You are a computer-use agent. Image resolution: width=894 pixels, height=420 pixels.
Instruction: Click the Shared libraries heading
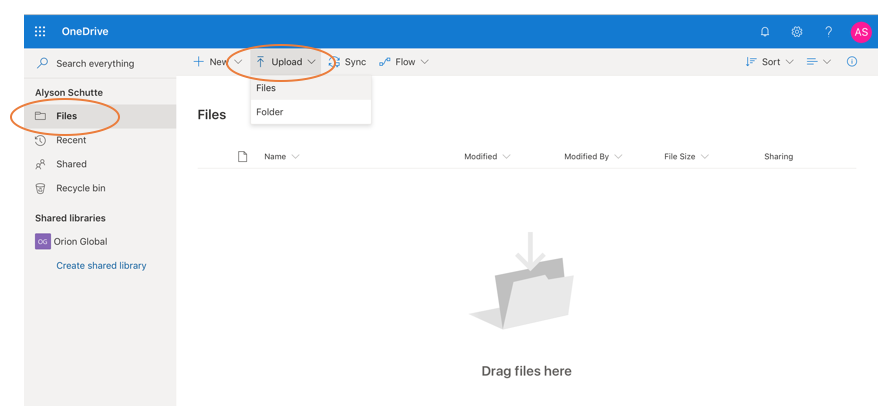[70, 218]
